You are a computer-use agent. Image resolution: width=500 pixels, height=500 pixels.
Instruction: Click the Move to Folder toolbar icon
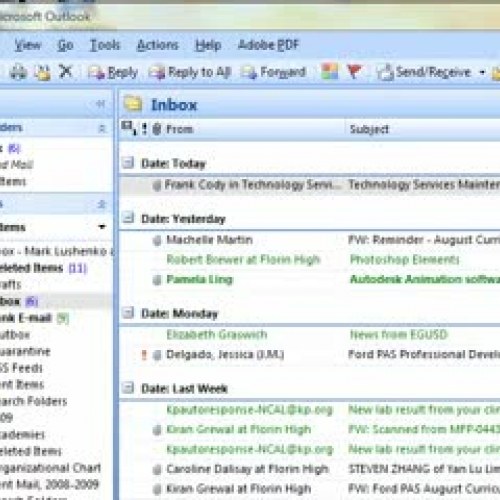[x=43, y=72]
